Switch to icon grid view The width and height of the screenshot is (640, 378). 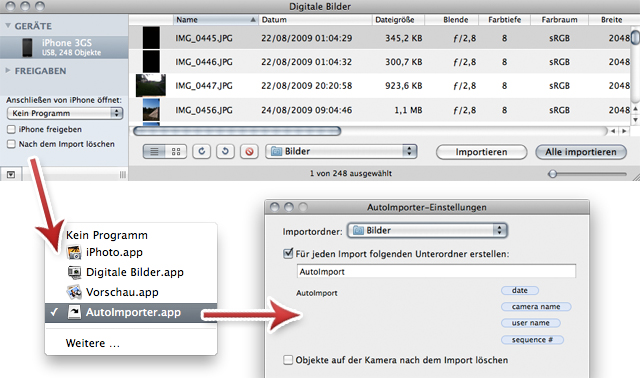click(176, 151)
